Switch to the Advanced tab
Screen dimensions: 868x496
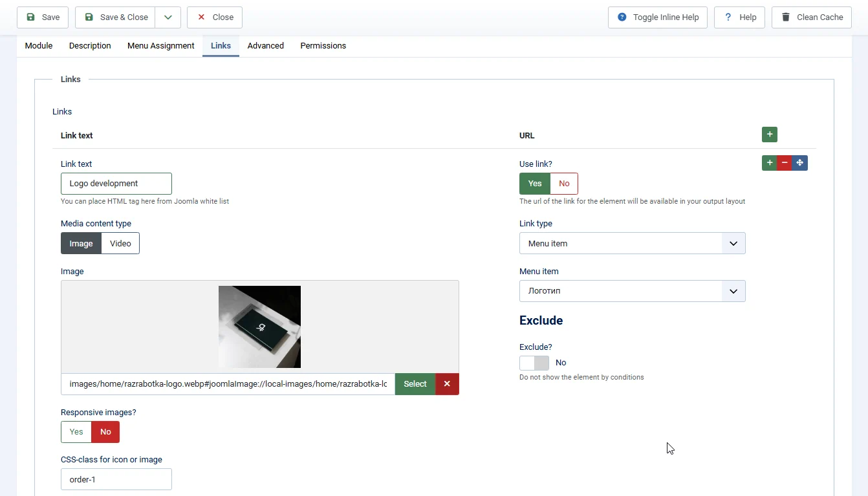click(x=265, y=46)
